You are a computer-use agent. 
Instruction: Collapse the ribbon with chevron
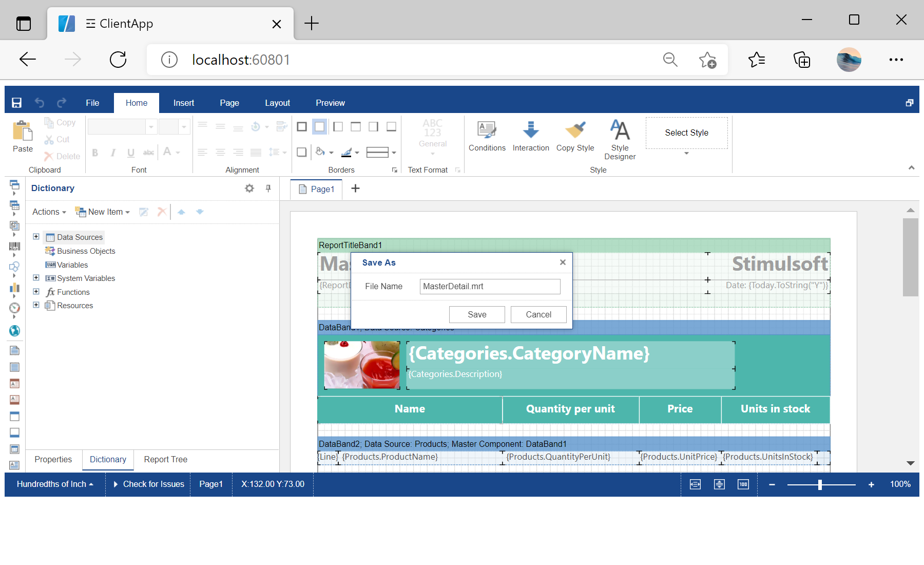[x=911, y=167]
